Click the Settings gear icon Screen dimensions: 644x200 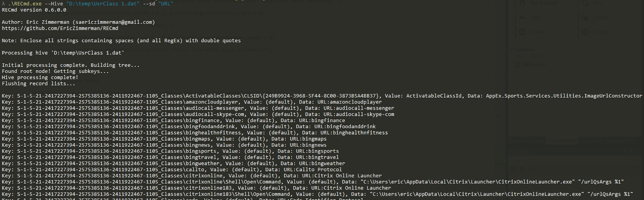click(585, 32)
